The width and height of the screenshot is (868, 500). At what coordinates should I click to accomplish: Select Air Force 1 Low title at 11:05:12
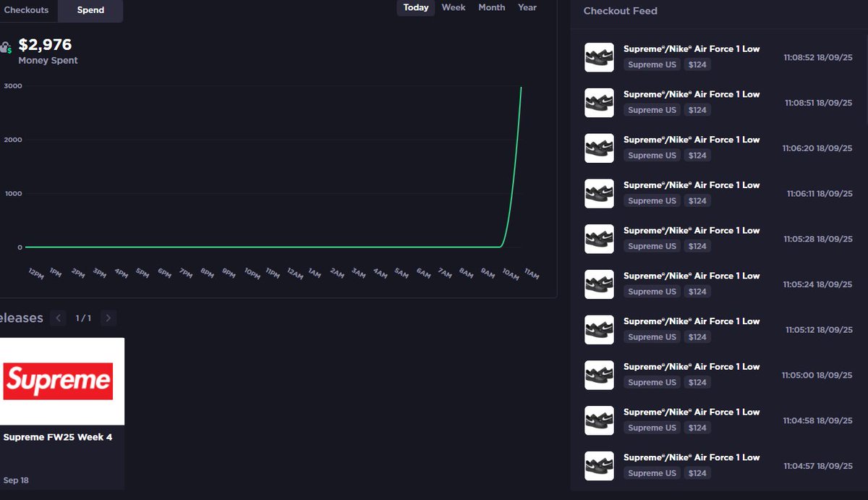[692, 321]
